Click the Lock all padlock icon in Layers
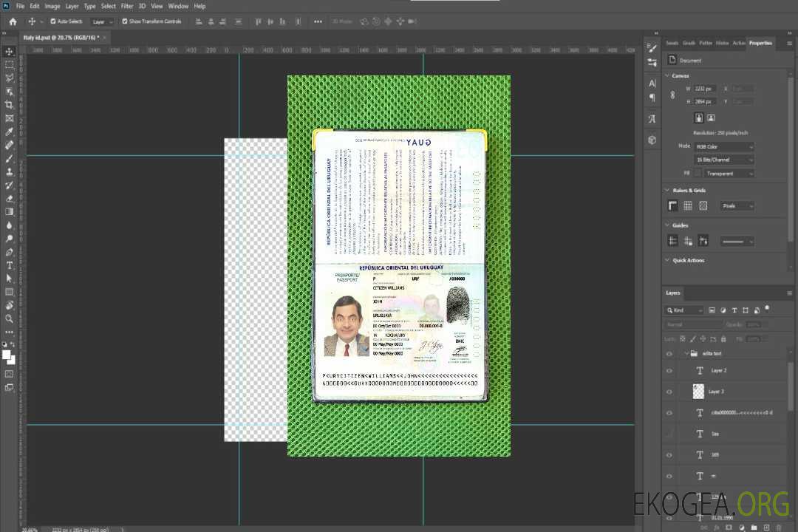Screen dimensions: 798x532 coord(723,338)
